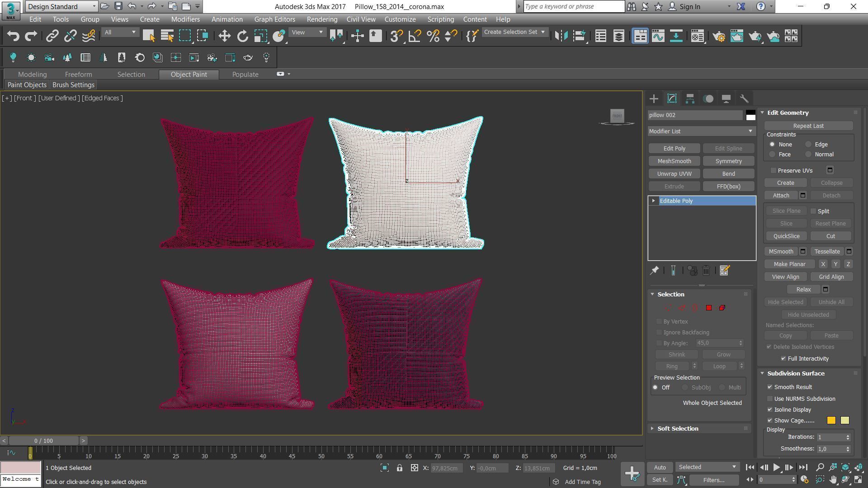868x488 pixels.
Task: Select the Face constraint option
Action: coord(772,154)
